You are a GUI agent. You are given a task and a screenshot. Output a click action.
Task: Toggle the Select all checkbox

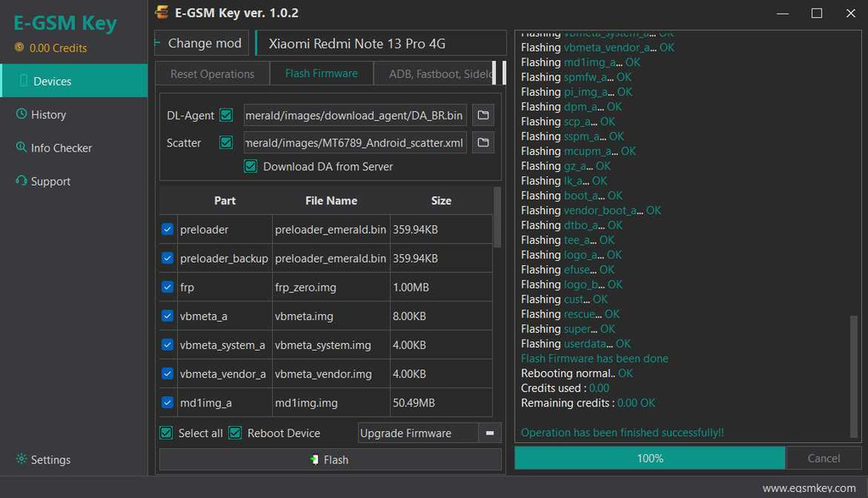coord(166,433)
